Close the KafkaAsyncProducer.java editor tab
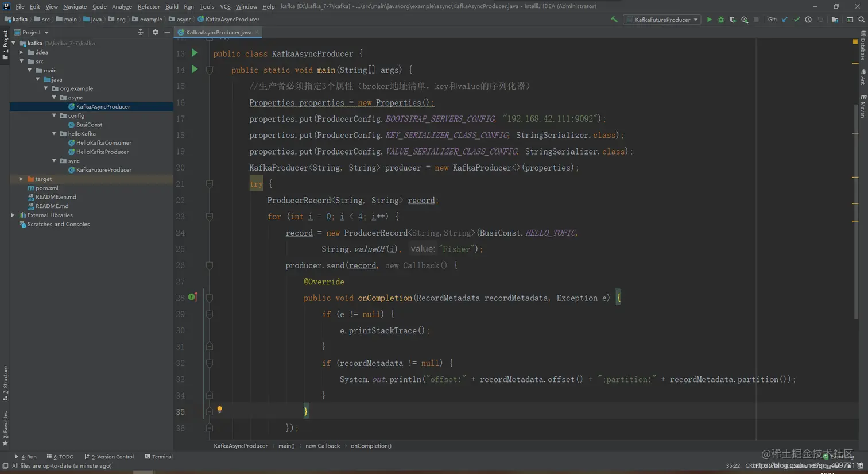This screenshot has width=868, height=474. [257, 32]
